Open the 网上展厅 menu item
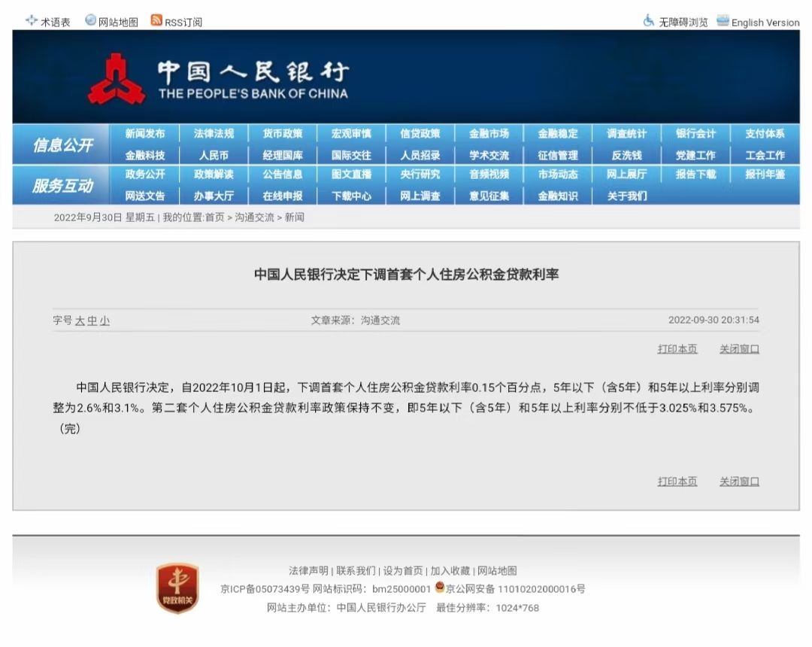Viewport: 812px width, 647px height. 626,174
